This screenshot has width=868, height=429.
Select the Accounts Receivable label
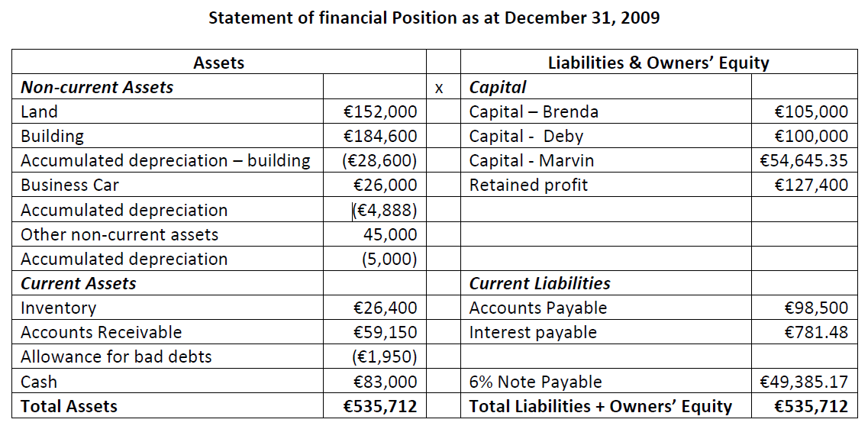tap(101, 333)
